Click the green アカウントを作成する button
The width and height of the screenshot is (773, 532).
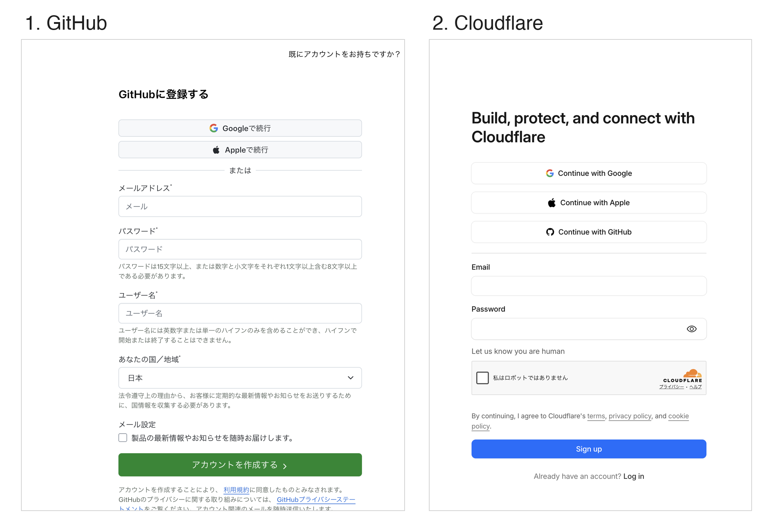(x=240, y=465)
